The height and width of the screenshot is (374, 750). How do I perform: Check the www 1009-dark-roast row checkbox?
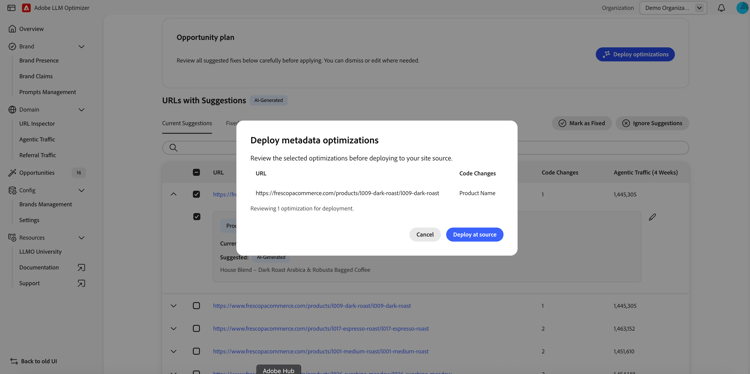196,306
